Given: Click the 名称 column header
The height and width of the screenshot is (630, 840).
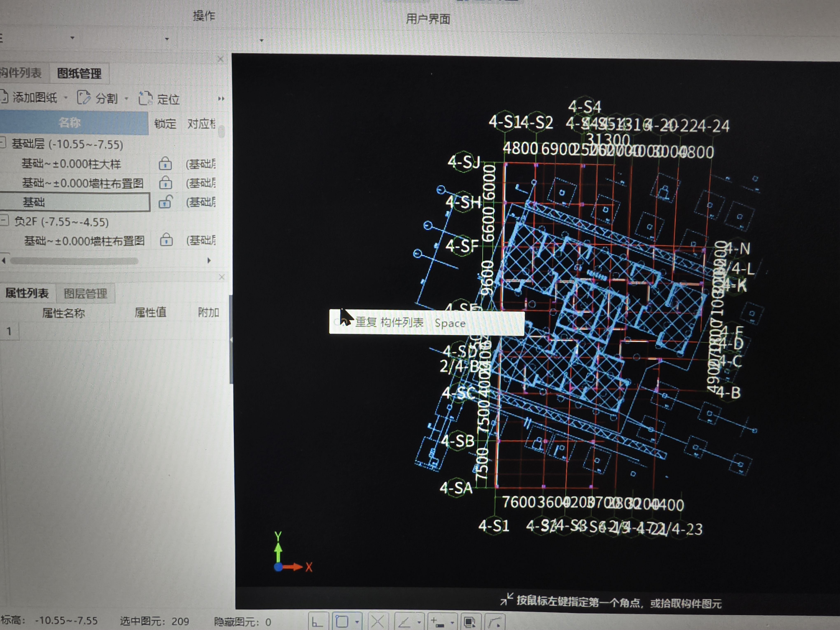Looking at the screenshot, I should (70, 123).
